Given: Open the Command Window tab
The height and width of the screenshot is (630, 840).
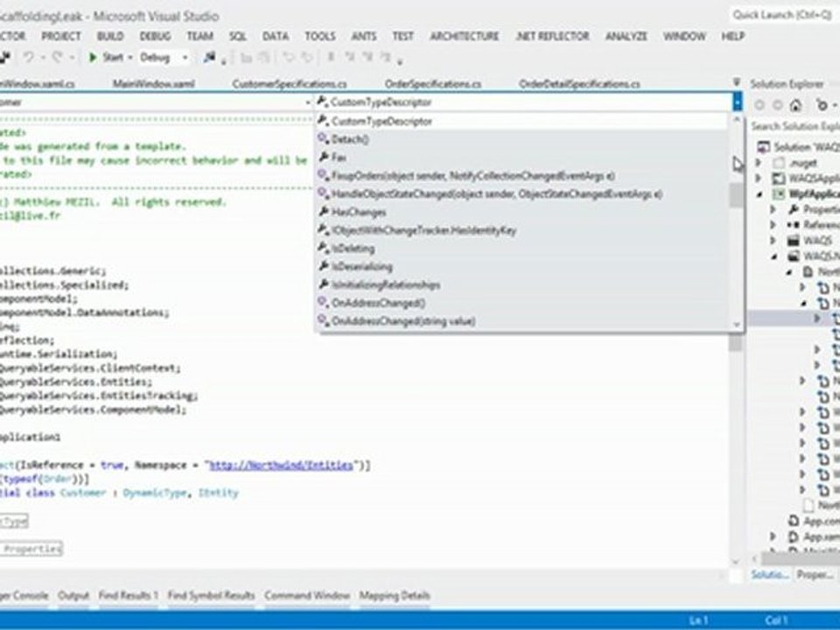Looking at the screenshot, I should pyautogui.click(x=307, y=596).
